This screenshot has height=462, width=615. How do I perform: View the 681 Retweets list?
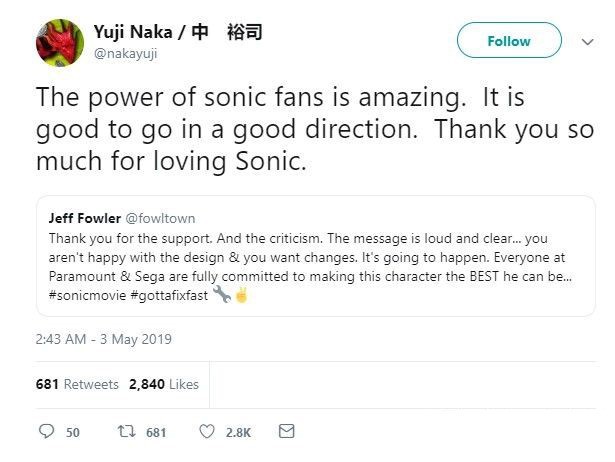pyautogui.click(x=77, y=384)
